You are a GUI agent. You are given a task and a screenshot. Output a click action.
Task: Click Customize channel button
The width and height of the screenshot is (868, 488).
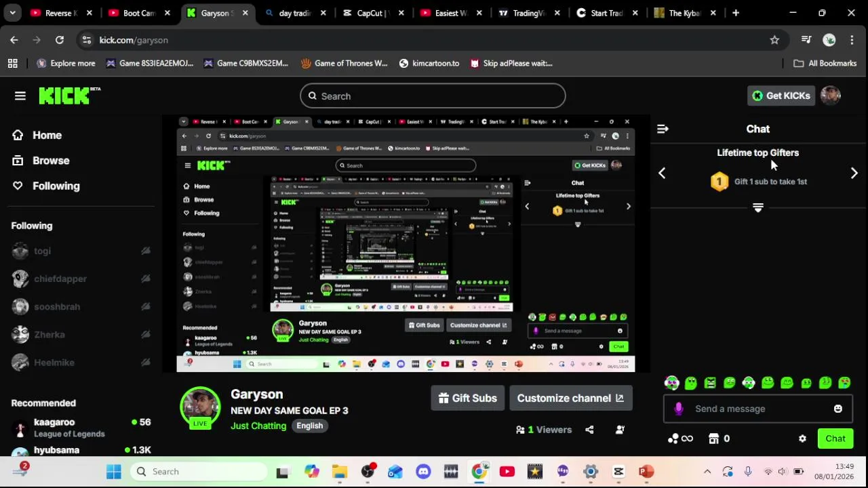point(570,398)
